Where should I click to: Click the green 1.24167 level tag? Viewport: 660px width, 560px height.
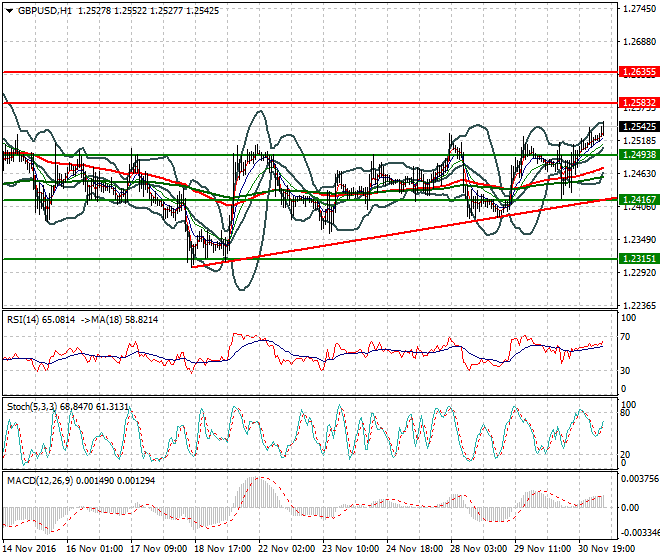[639, 200]
